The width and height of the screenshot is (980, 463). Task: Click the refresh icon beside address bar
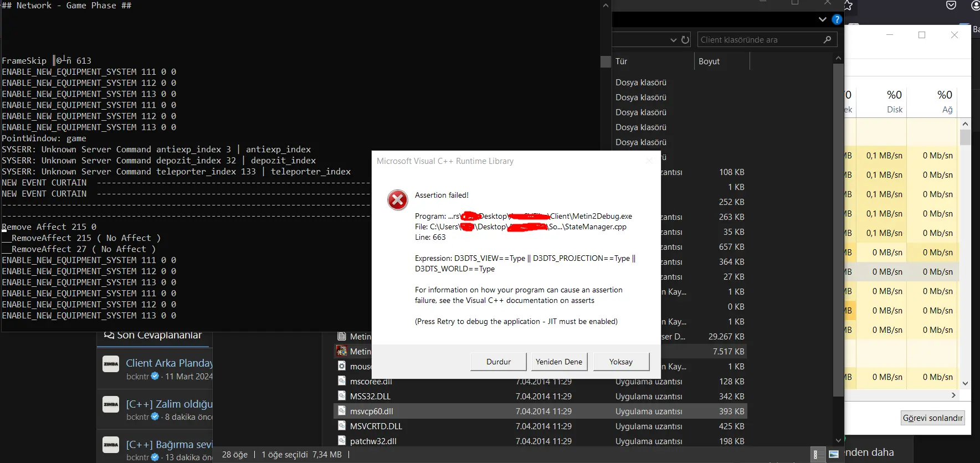(685, 40)
